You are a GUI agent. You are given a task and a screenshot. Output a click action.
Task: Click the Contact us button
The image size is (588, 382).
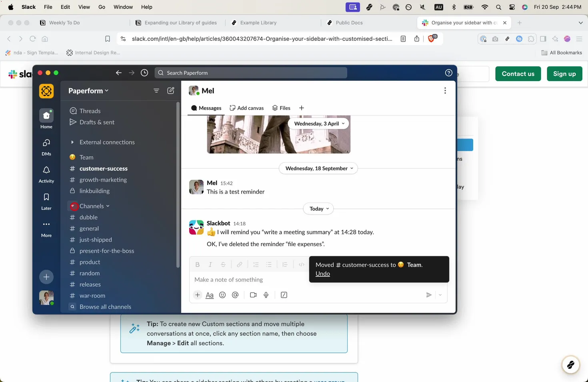click(518, 74)
